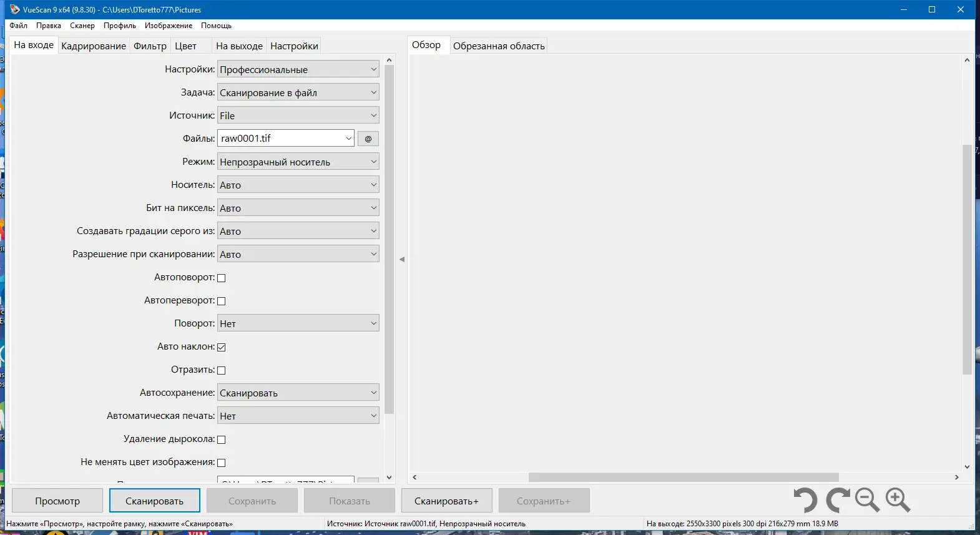980x535 pixels.
Task: Rotate image clockwise with right rotate icon
Action: 838,501
